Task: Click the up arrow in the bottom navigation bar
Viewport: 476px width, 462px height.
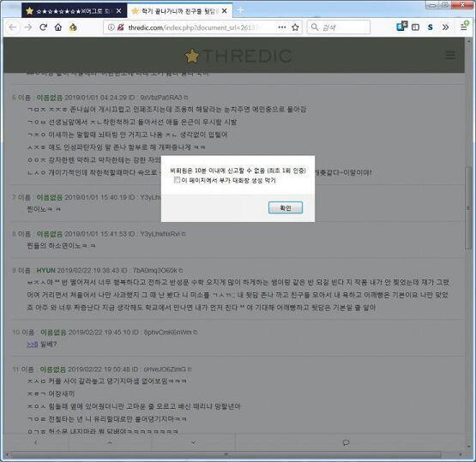Action: [x=110, y=442]
